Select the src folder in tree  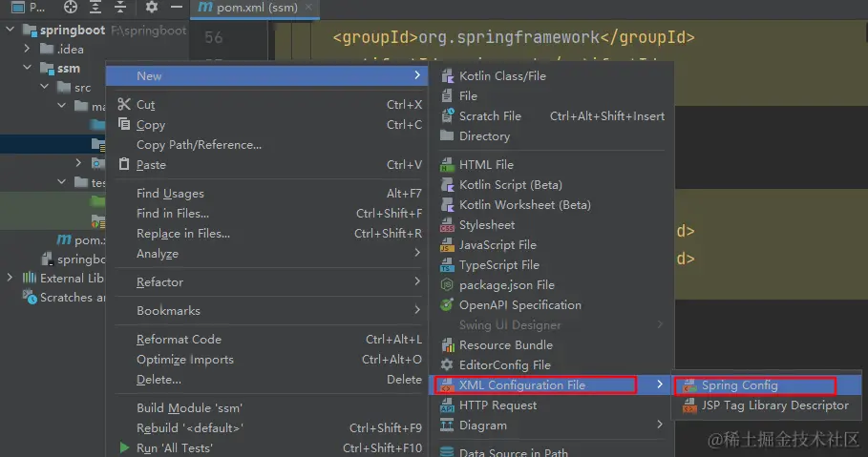pyautogui.click(x=74, y=88)
